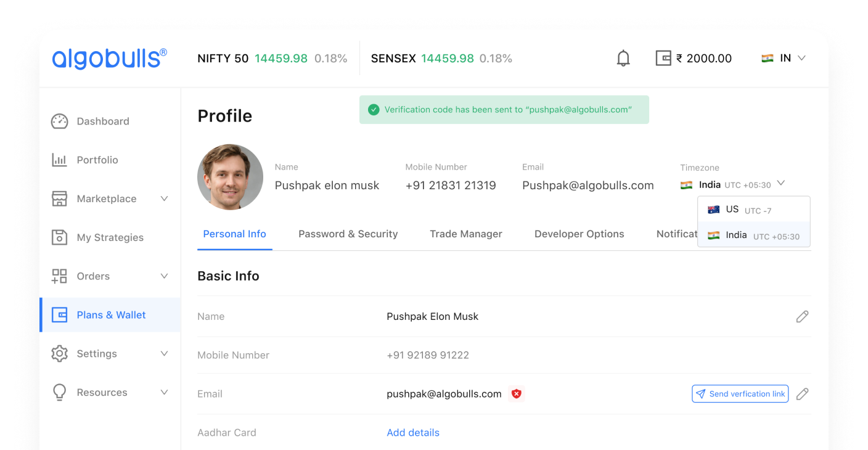The image size is (868, 450).
Task: Expand the Resources sidebar menu chevron
Action: pyautogui.click(x=164, y=393)
